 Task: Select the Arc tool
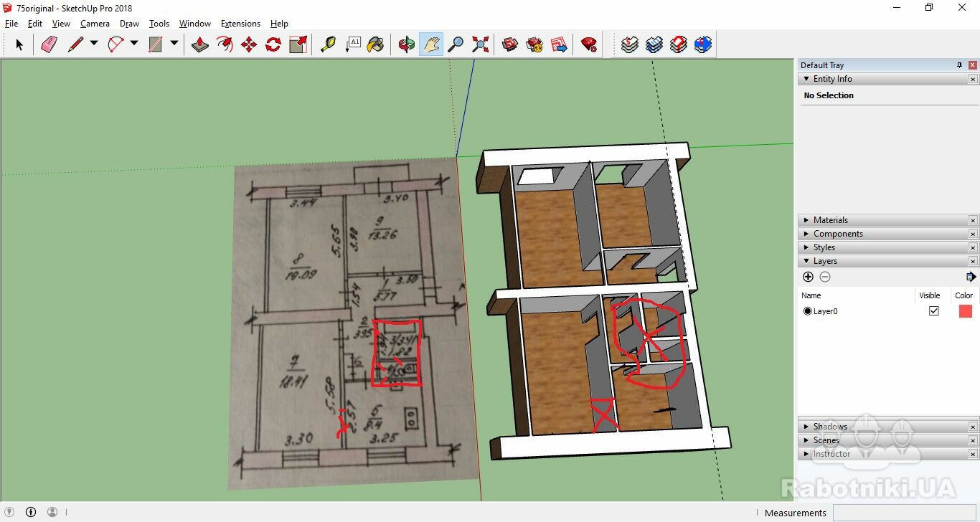[x=116, y=44]
